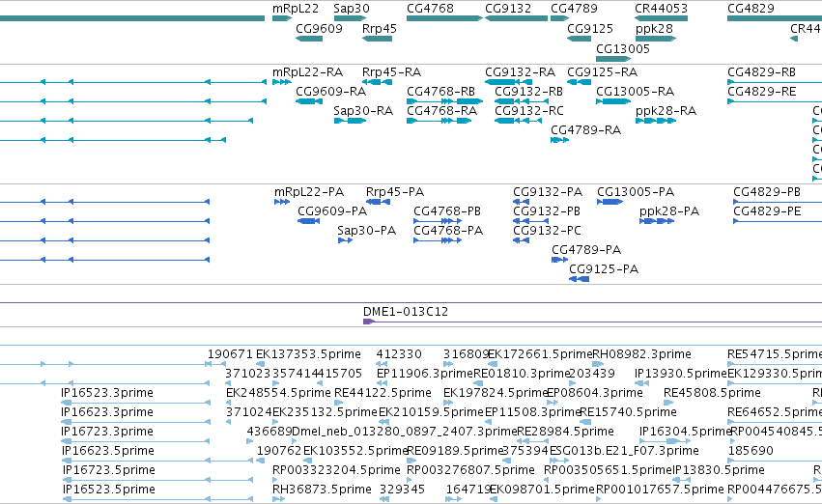Open EST labeled 329345
Screen dimensions: 822x504
[x=384, y=499]
